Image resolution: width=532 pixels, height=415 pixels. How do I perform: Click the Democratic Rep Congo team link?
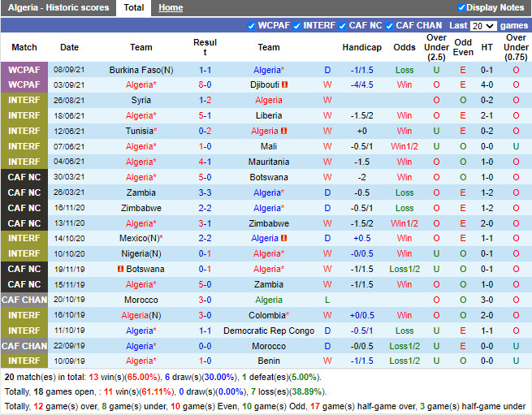point(268,331)
